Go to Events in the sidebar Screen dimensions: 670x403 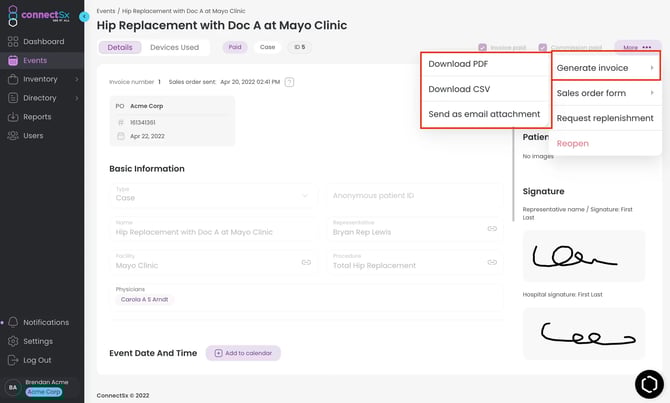point(42,60)
